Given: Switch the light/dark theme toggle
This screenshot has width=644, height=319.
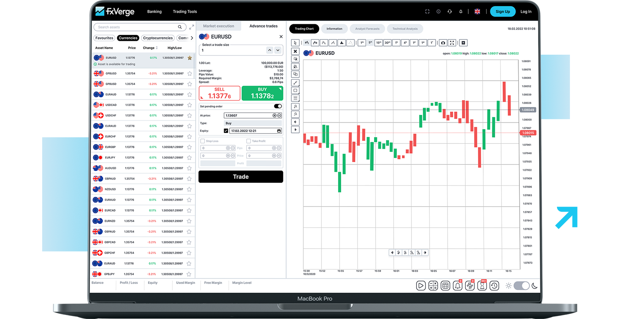Looking at the screenshot, I should [x=521, y=286].
